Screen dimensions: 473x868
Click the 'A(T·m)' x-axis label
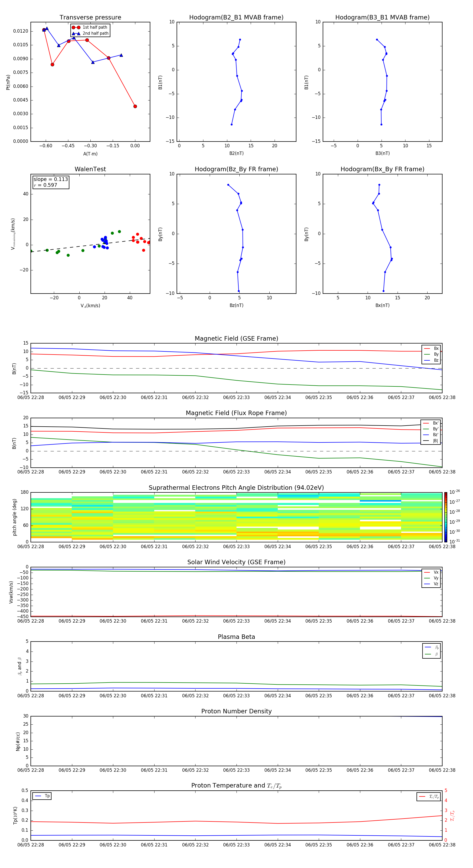[90, 154]
